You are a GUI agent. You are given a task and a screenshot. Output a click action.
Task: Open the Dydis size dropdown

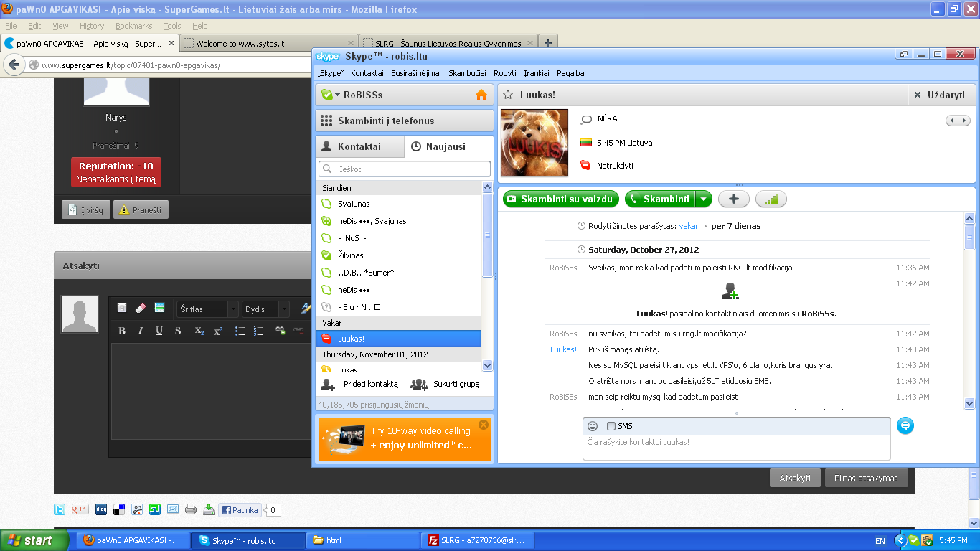(x=265, y=309)
